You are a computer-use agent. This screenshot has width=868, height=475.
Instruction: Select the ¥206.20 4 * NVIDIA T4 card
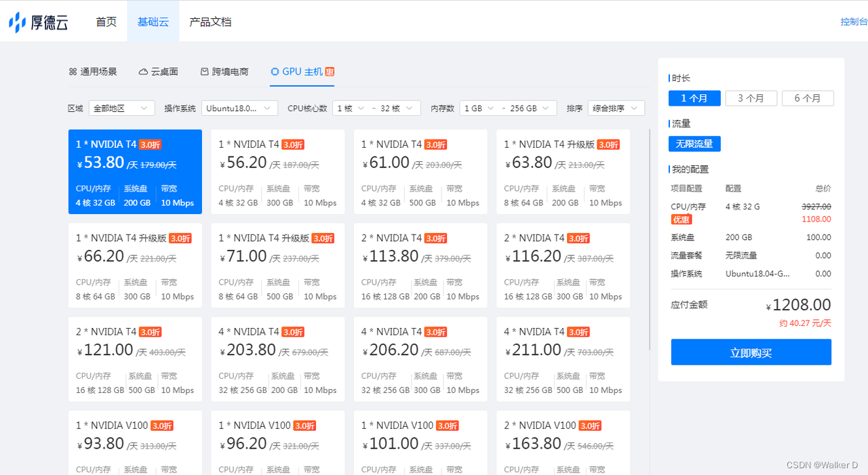tap(420, 359)
